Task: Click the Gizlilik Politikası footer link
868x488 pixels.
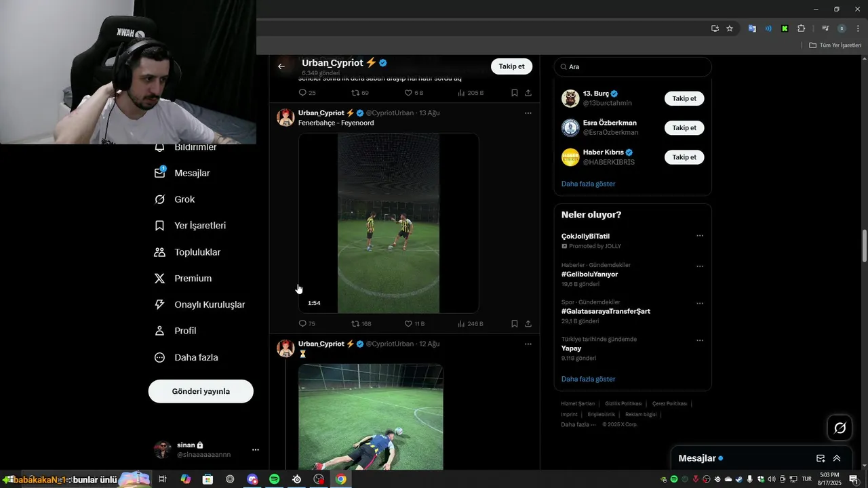Action: click(623, 404)
